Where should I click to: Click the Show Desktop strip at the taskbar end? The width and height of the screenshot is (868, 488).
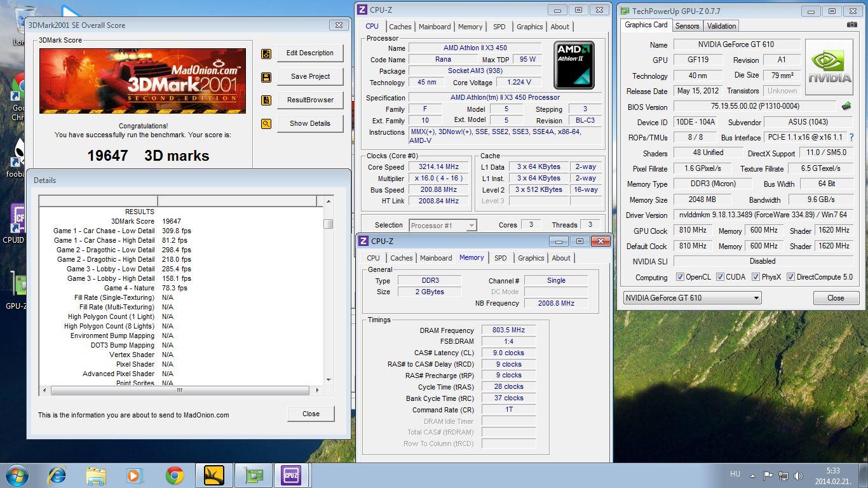tap(864, 475)
